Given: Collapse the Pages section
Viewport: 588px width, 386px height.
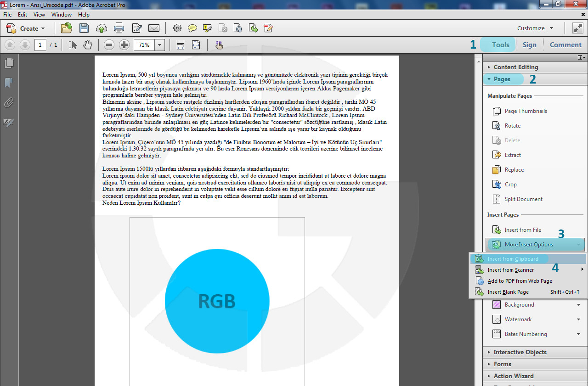Looking at the screenshot, I should pos(535,79).
